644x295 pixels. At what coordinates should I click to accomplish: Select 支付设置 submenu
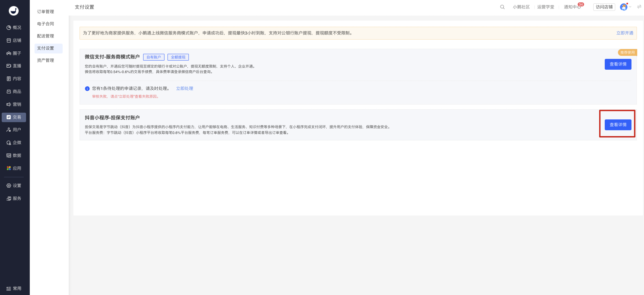point(48,48)
